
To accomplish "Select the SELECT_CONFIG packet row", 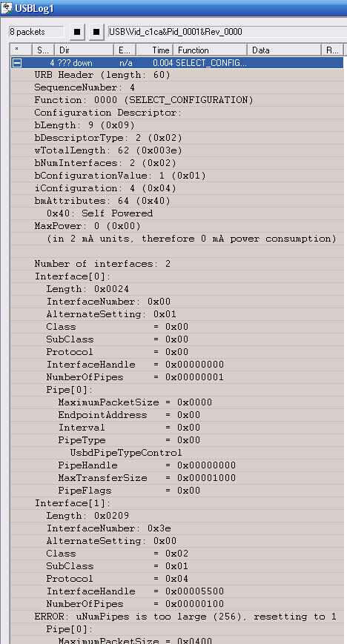I will coord(176,63).
